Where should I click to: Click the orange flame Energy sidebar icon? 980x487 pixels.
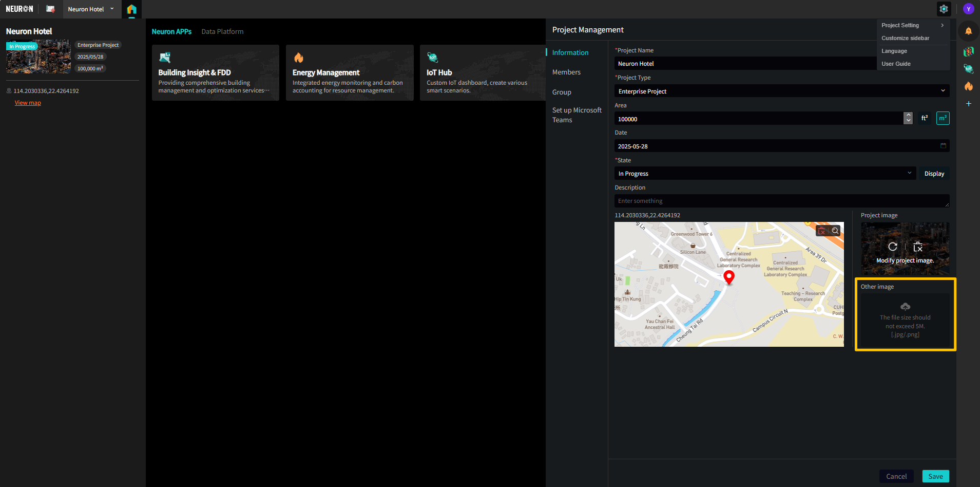968,86
